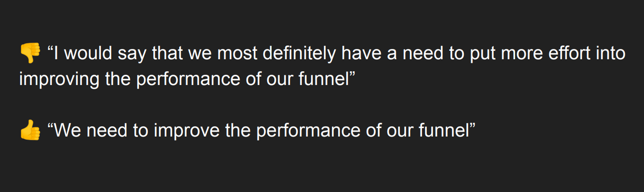Select the word "definitely"
Screen dimensions: 644x192
tap(299, 53)
